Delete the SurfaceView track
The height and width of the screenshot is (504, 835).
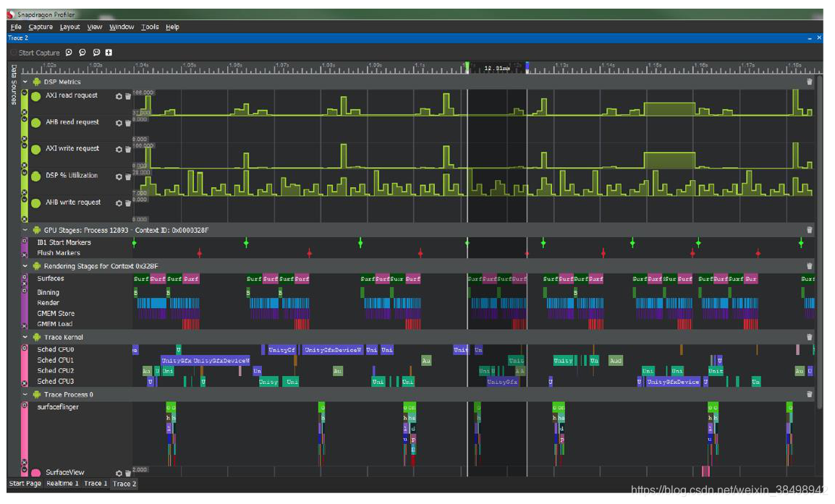pyautogui.click(x=128, y=473)
